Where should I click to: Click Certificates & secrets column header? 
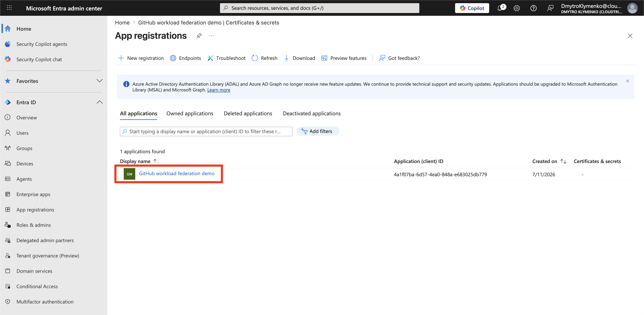click(597, 161)
